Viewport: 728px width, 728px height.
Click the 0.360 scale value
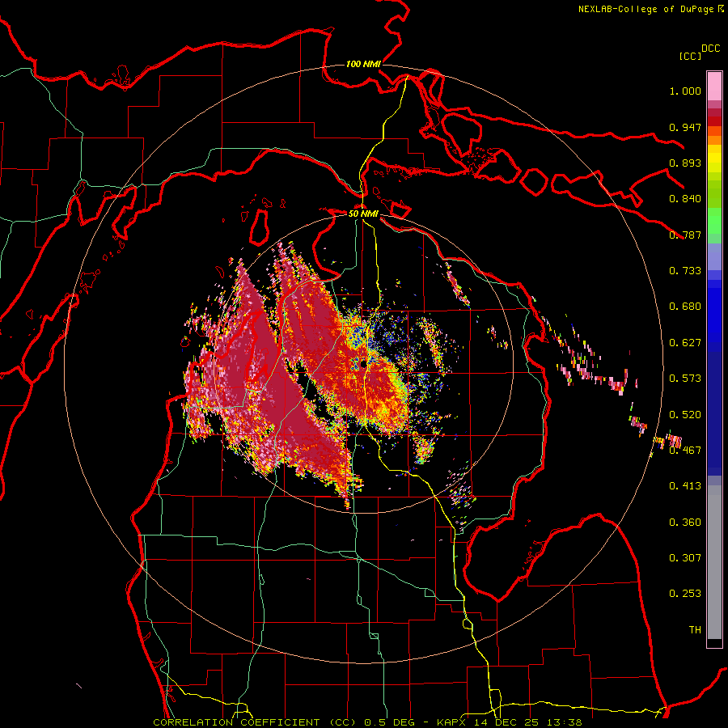[x=685, y=523]
